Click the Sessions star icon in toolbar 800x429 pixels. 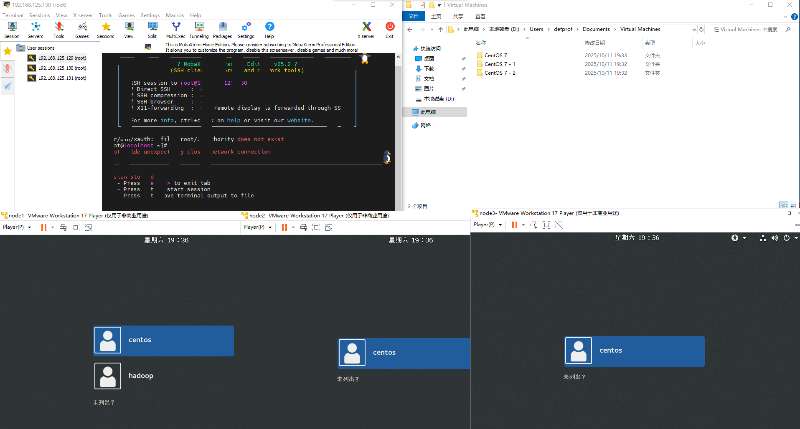click(x=106, y=30)
